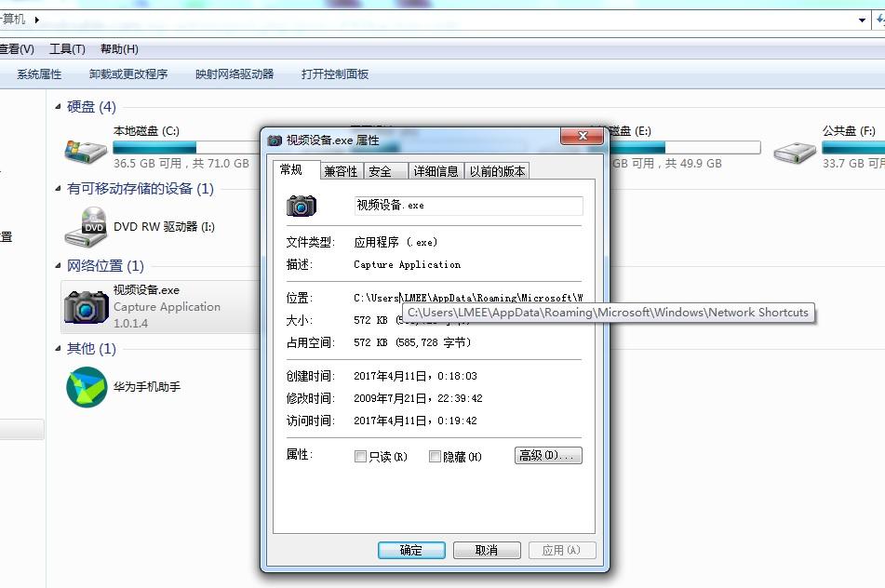Select the public disk F: drive icon
This screenshot has width=885, height=588.
click(795, 153)
